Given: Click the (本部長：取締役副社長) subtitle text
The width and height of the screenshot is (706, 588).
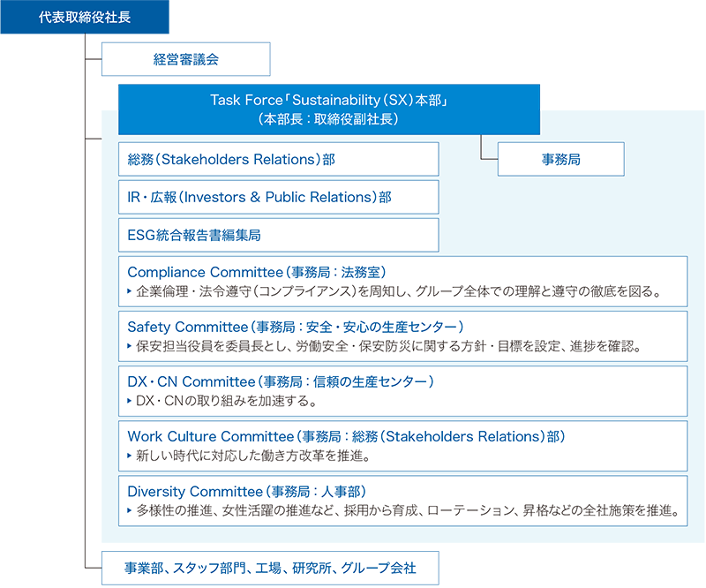Looking at the screenshot, I should [x=328, y=119].
